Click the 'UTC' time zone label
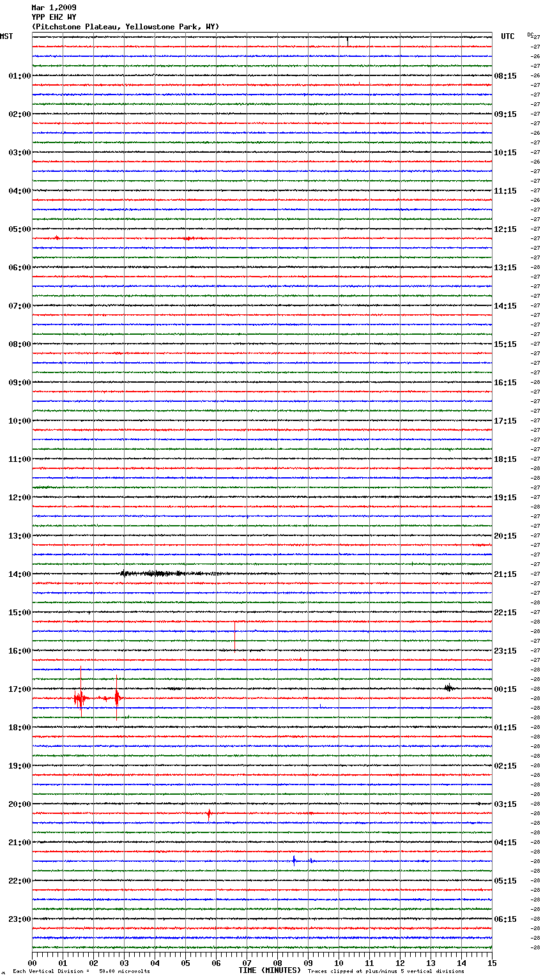Screen dimensions: 543x980 click(508, 36)
